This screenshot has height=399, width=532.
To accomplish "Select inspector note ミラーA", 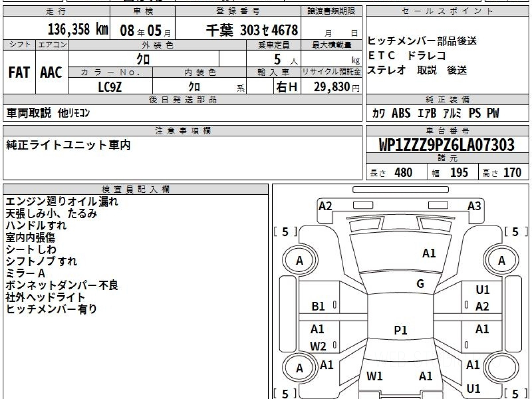I will pyautogui.click(x=25, y=274).
